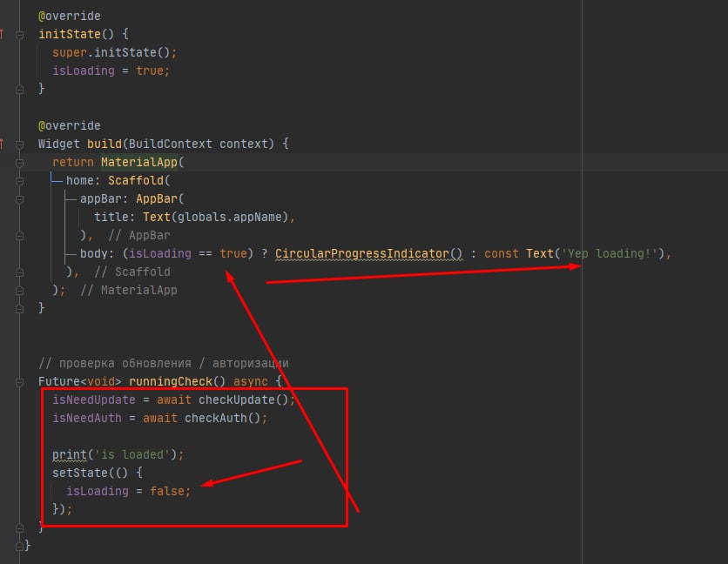Click fold marker at build method closing brace
This screenshot has width=728, height=564.
coord(19,309)
